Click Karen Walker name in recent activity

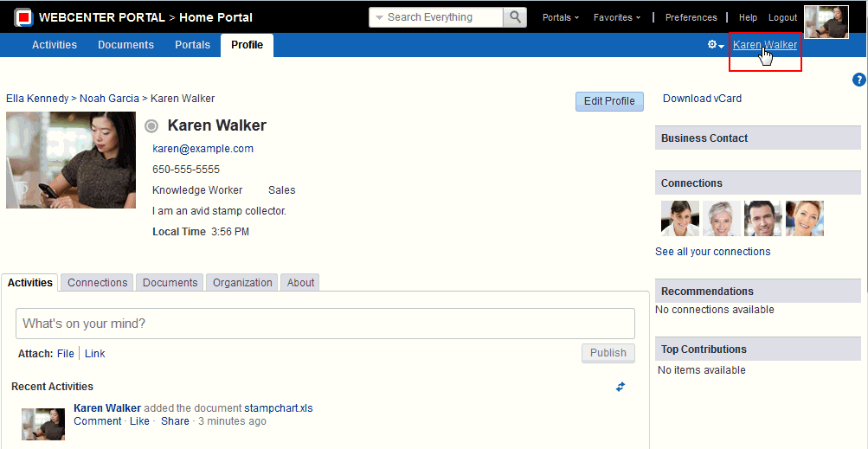tap(107, 408)
